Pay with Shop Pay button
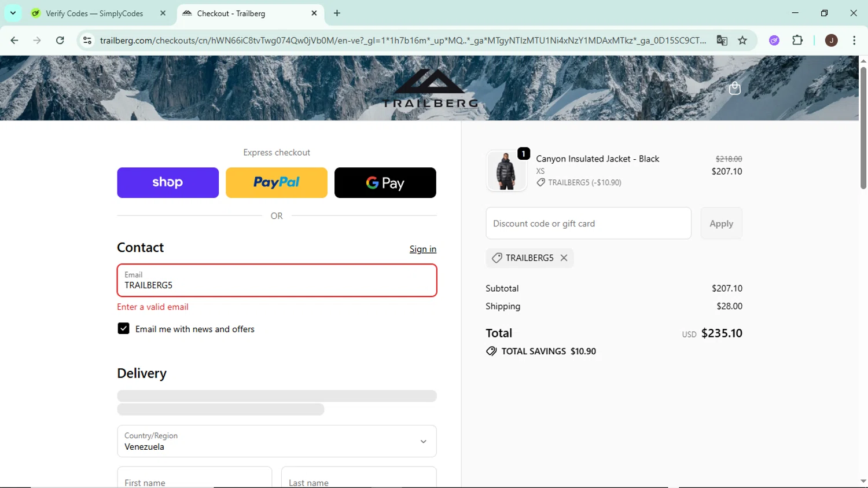Viewport: 868px width, 488px height. 168,182
